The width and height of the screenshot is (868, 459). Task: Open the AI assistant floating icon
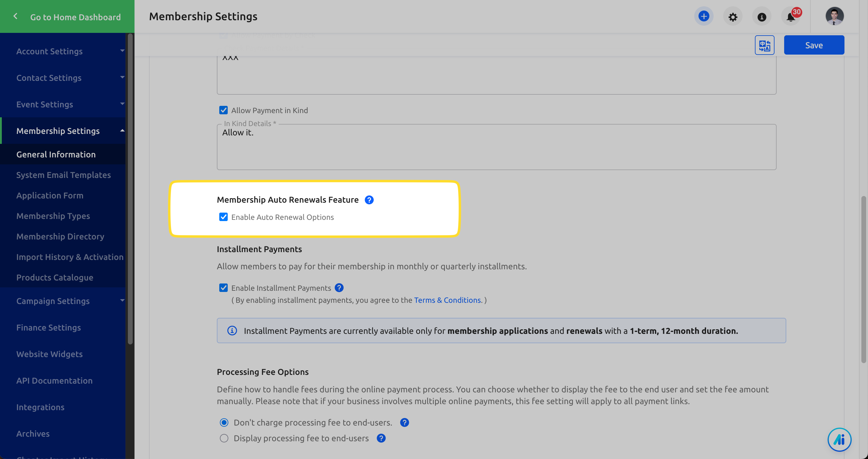click(839, 439)
